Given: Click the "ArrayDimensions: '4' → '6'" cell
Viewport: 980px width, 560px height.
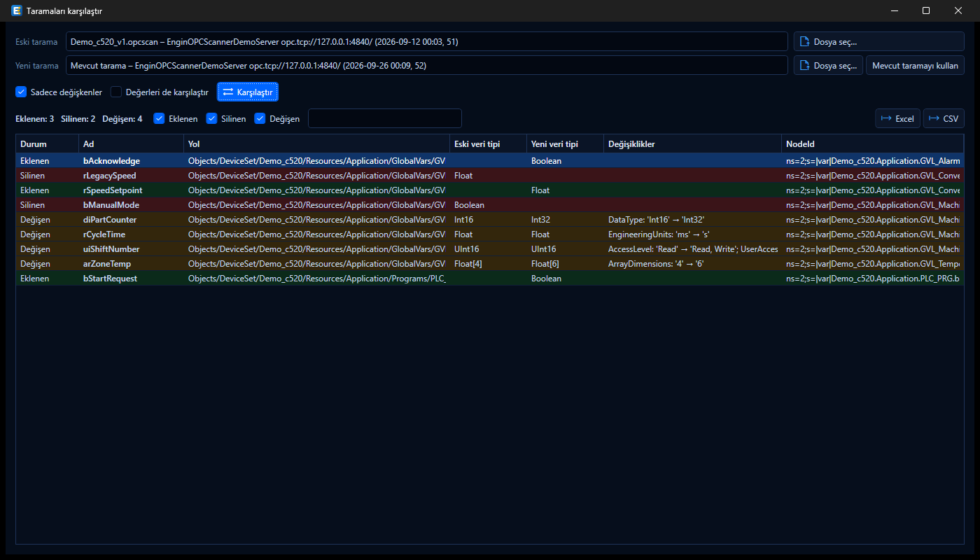Looking at the screenshot, I should pos(692,264).
